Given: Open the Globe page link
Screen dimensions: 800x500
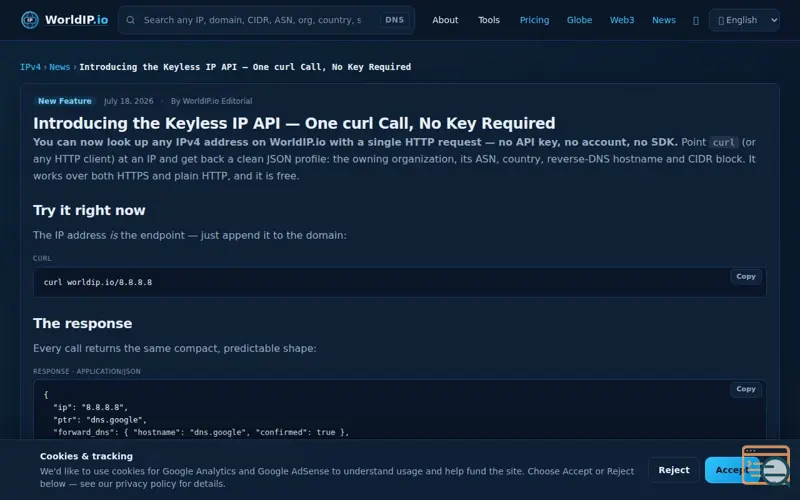Looking at the screenshot, I should click(579, 20).
